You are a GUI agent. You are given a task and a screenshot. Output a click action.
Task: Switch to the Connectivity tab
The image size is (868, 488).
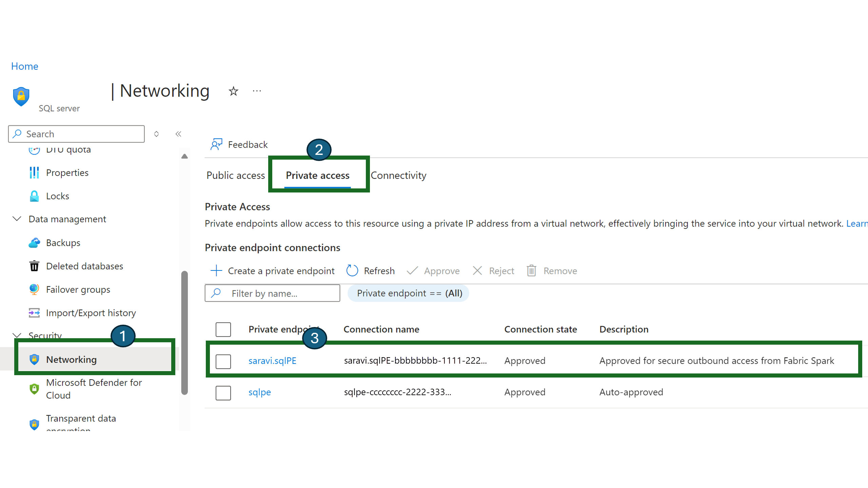pos(398,175)
